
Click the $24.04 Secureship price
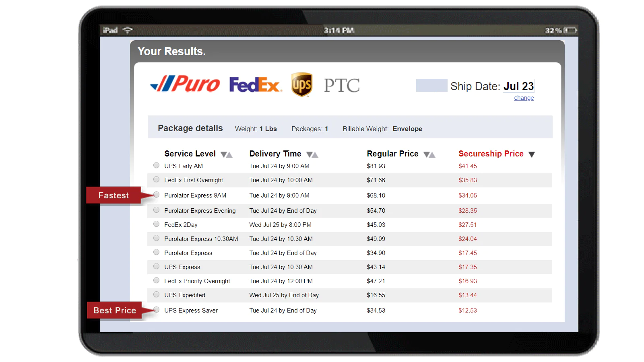point(468,239)
